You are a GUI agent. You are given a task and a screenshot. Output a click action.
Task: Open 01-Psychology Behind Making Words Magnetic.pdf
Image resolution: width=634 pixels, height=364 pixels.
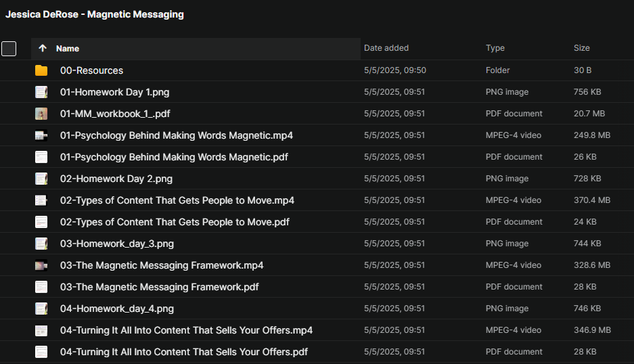(174, 157)
